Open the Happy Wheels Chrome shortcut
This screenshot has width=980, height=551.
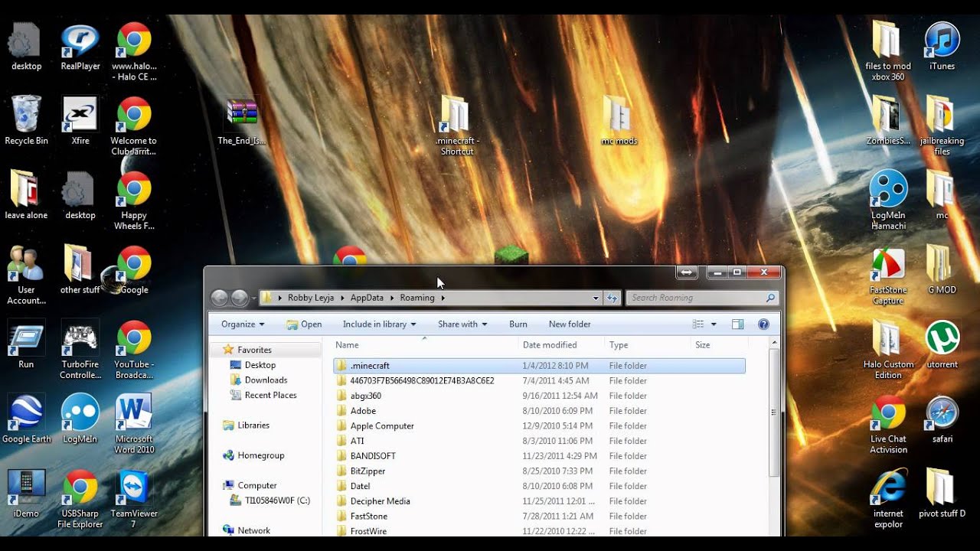[x=134, y=201]
